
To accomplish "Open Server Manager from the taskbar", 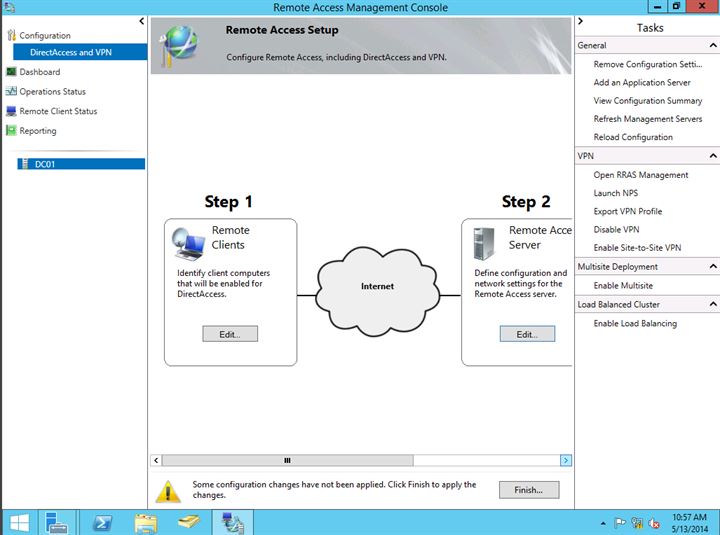I will (55, 521).
